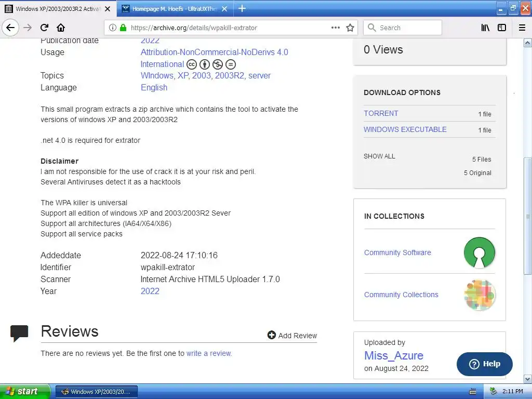Screen dimensions: 532x399
Task: Click the '0 Views' counter text
Action: 383,49
